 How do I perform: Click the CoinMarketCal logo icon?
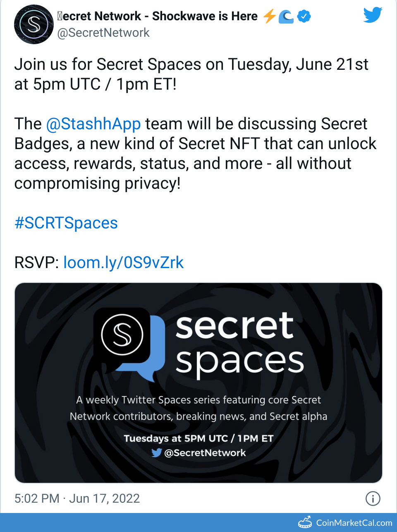[x=306, y=522]
